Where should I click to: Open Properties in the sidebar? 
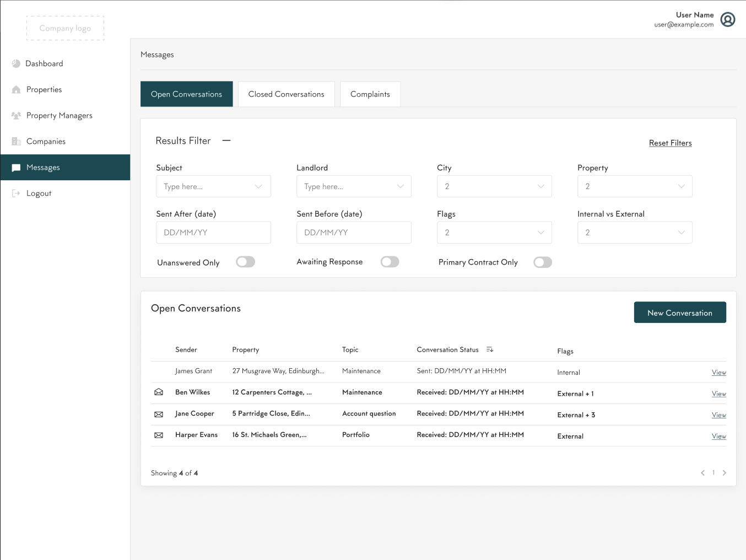pyautogui.click(x=65, y=90)
